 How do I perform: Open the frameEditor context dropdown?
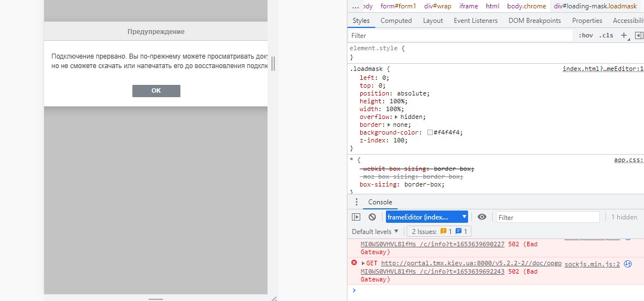pyautogui.click(x=427, y=217)
